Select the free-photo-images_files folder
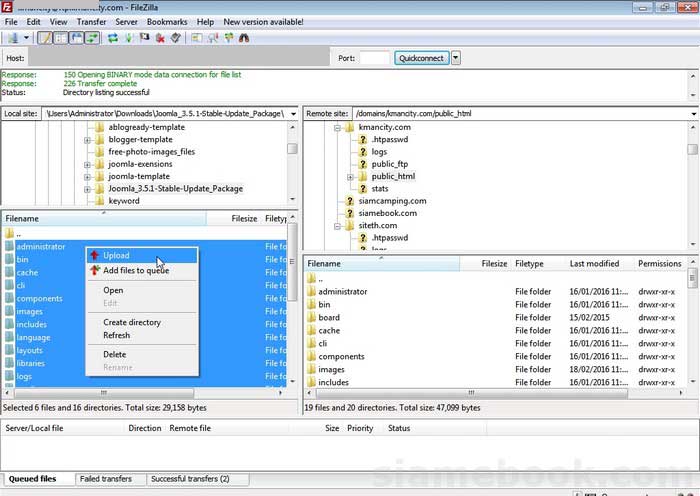Screen dimensions: 700x496 [x=152, y=152]
